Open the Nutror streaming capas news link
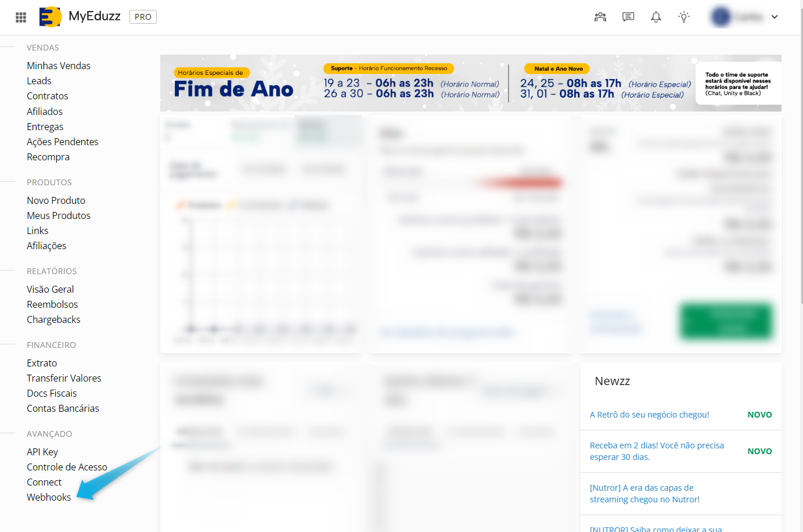Screen dimensions: 803x532 [x=644, y=494]
